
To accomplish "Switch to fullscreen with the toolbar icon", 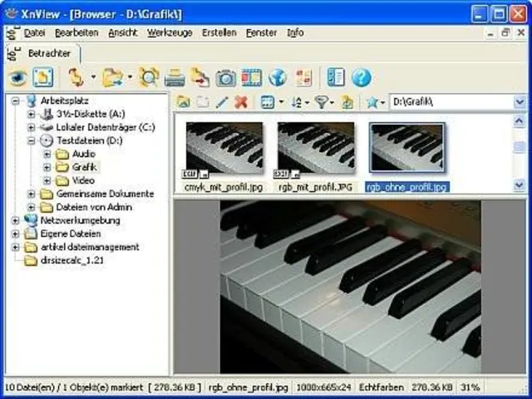I will pos(43,77).
